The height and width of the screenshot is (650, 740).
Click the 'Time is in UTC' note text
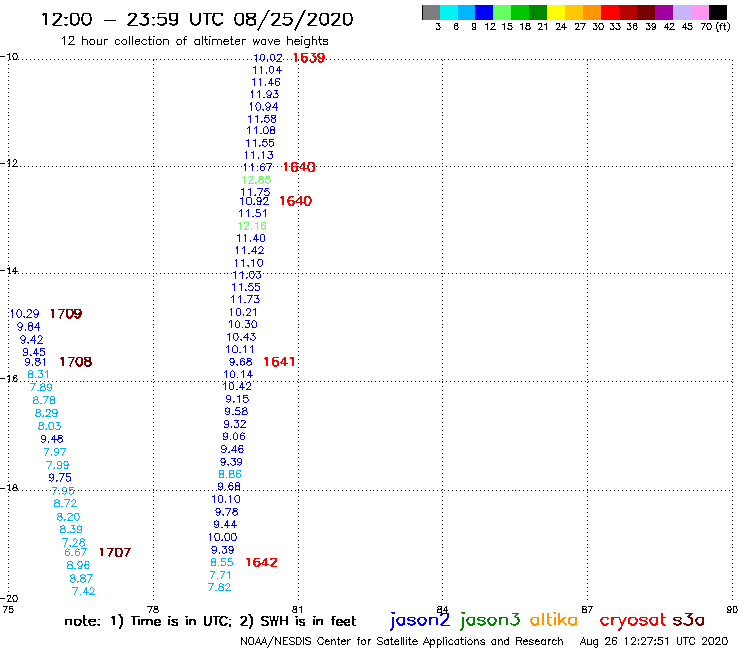(181, 621)
